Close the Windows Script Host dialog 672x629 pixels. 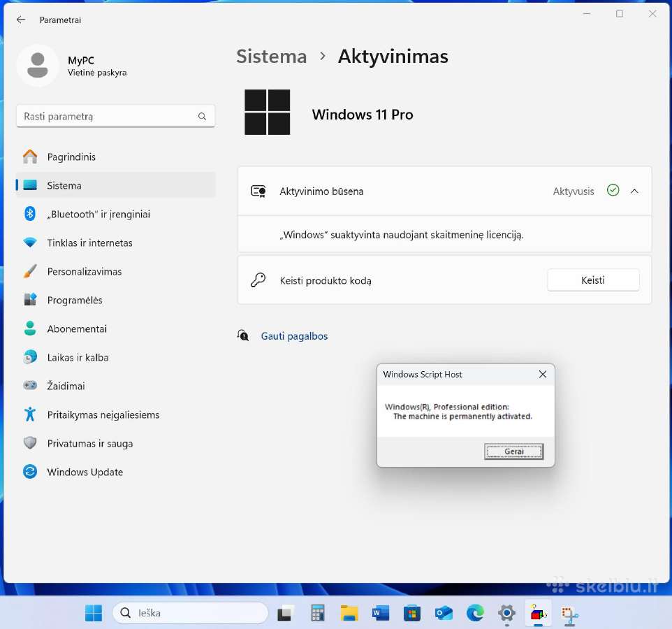[x=543, y=375]
